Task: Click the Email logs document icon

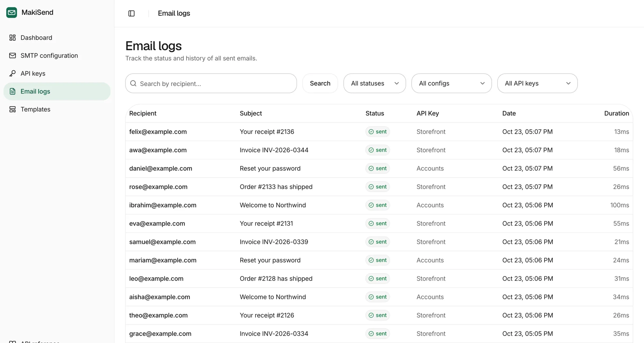Action: pyautogui.click(x=12, y=91)
